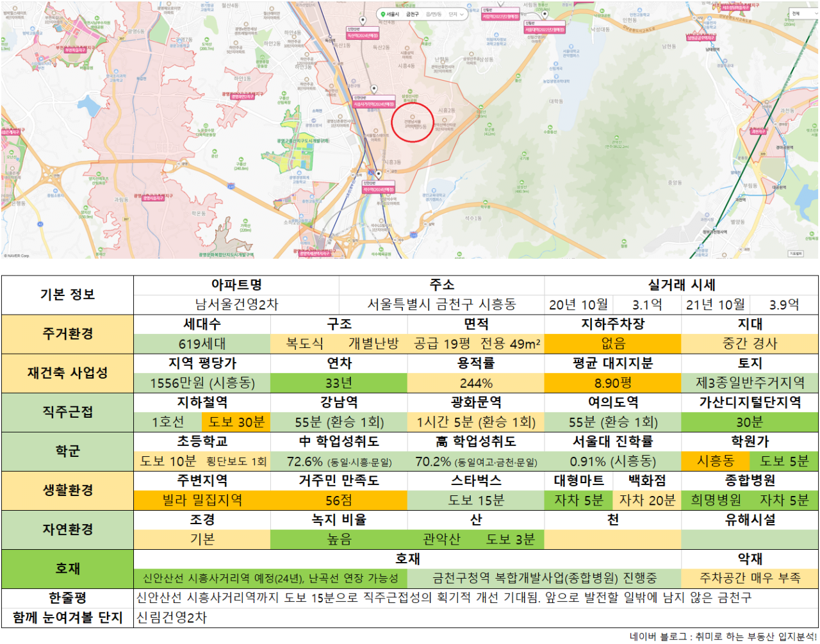Click the 244% floor area ratio cell
Image resolution: width=820 pixels, height=644 pixels.
pos(476,383)
